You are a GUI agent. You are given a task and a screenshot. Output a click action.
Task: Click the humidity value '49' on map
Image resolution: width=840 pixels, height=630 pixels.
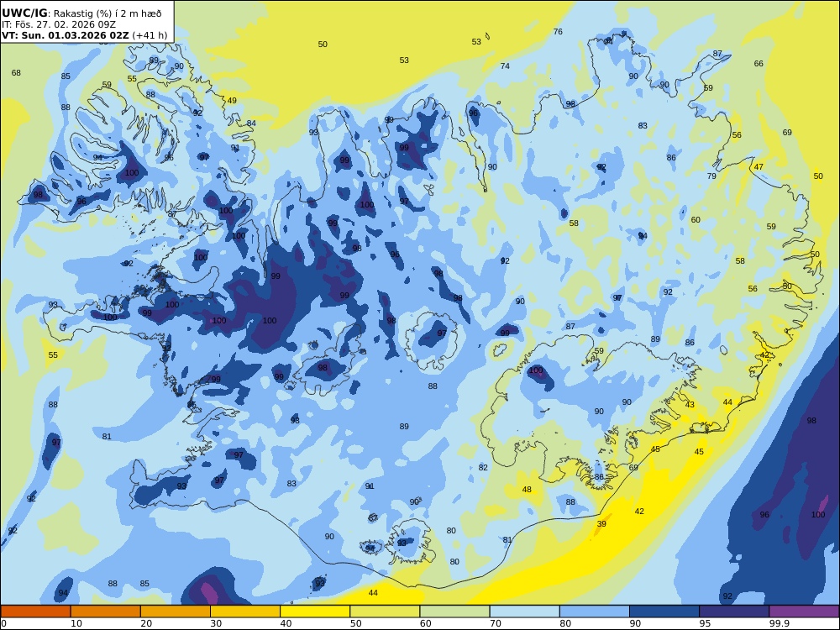(232, 100)
